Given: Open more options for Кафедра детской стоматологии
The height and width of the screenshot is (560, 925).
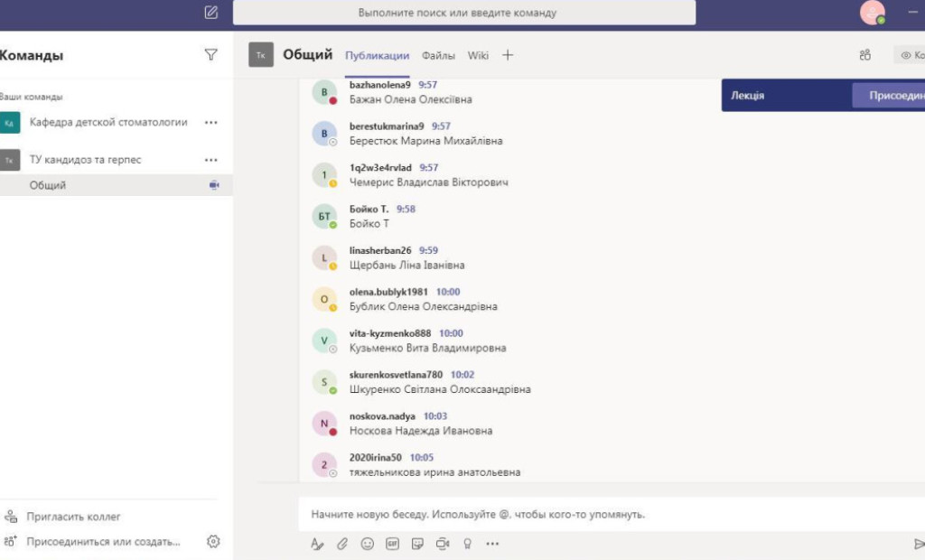Looking at the screenshot, I should (211, 122).
